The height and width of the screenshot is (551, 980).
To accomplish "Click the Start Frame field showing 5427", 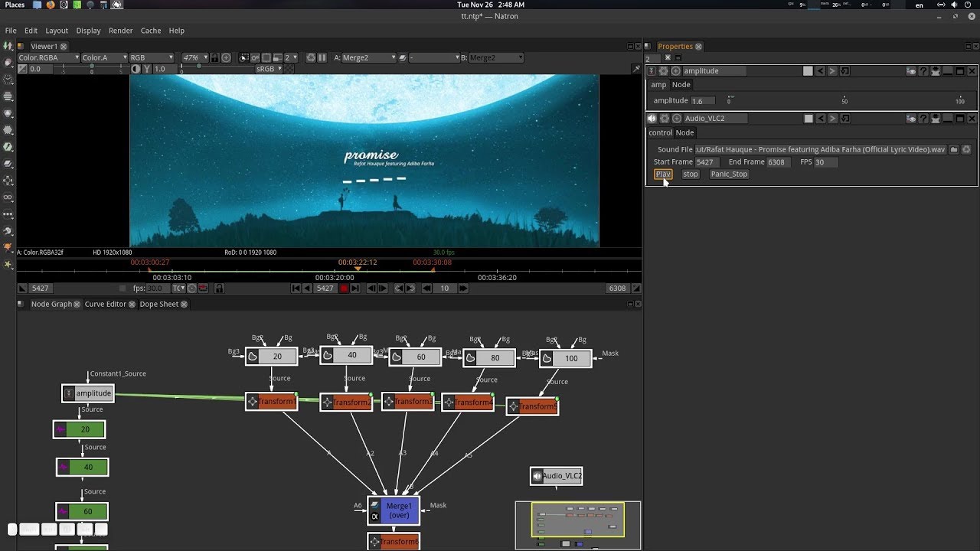I will [707, 162].
